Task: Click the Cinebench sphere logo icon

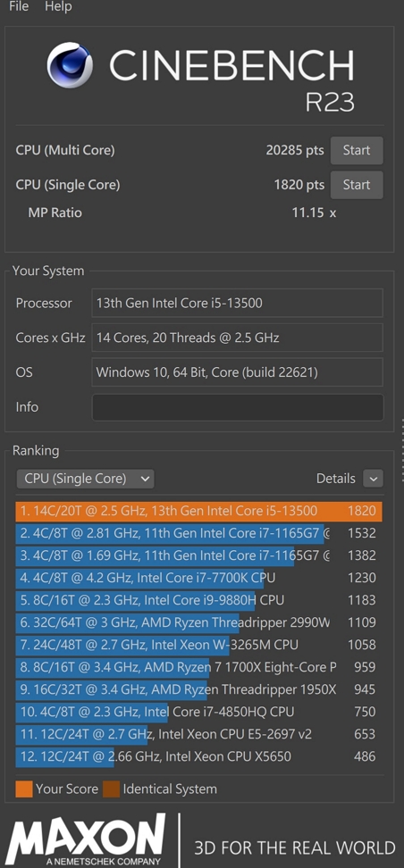Action: [x=70, y=65]
